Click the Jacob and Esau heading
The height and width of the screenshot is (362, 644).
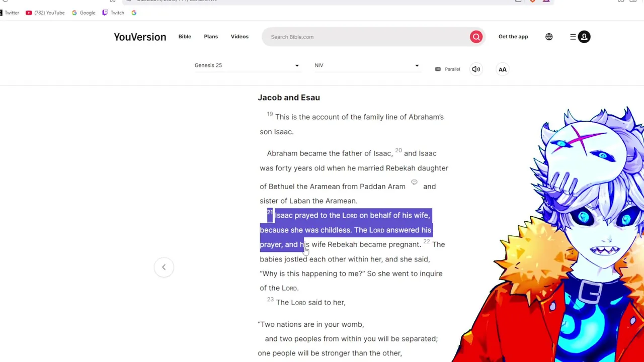pos(289,98)
